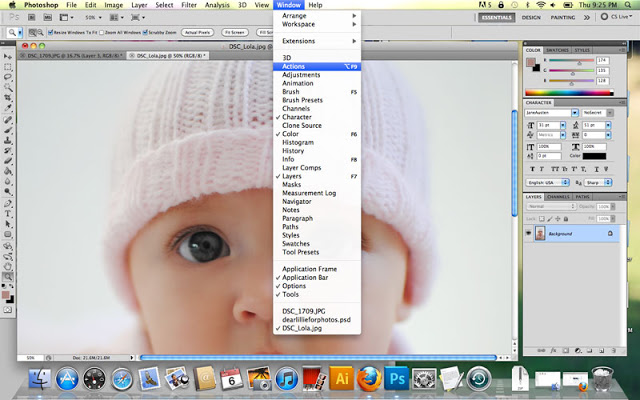The width and height of the screenshot is (640, 400).
Task: Select the Brush tool in toolbox
Action: pyautogui.click(x=8, y=131)
